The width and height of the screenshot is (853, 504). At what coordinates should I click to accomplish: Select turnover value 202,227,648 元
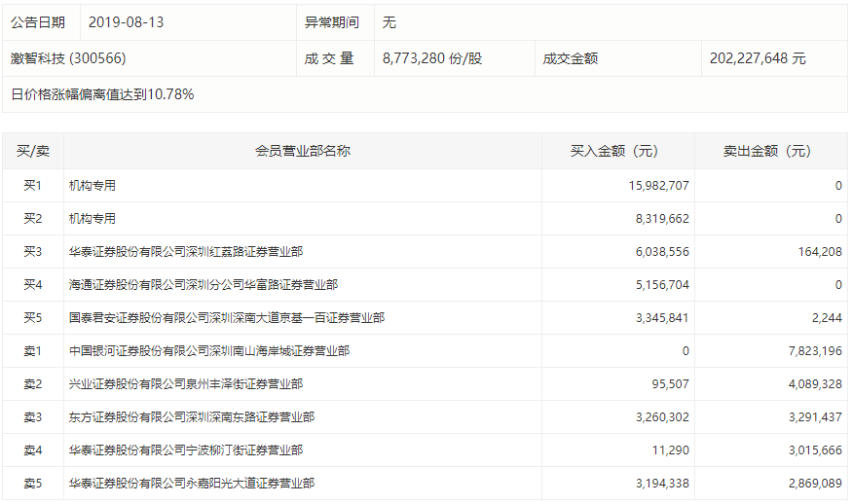[758, 58]
